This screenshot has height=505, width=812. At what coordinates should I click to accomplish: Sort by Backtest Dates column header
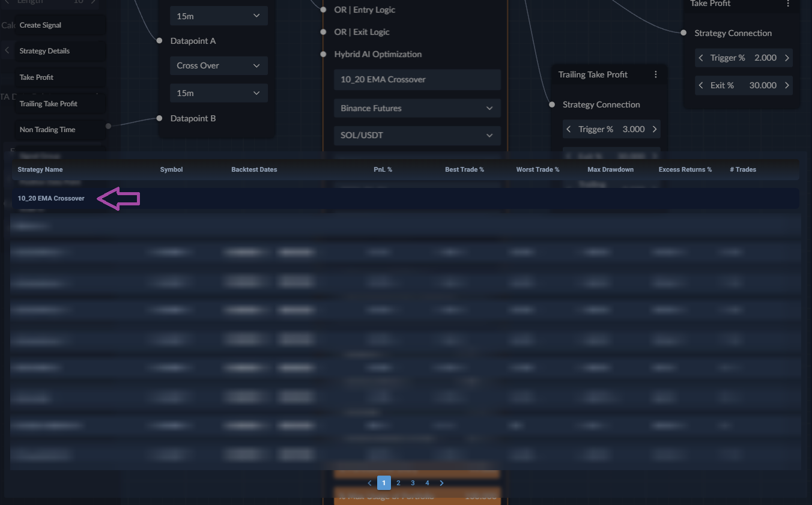pyautogui.click(x=254, y=169)
